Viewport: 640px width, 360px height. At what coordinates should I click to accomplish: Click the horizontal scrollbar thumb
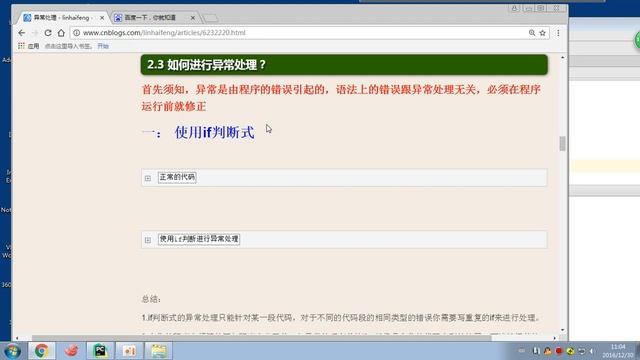[261, 338]
